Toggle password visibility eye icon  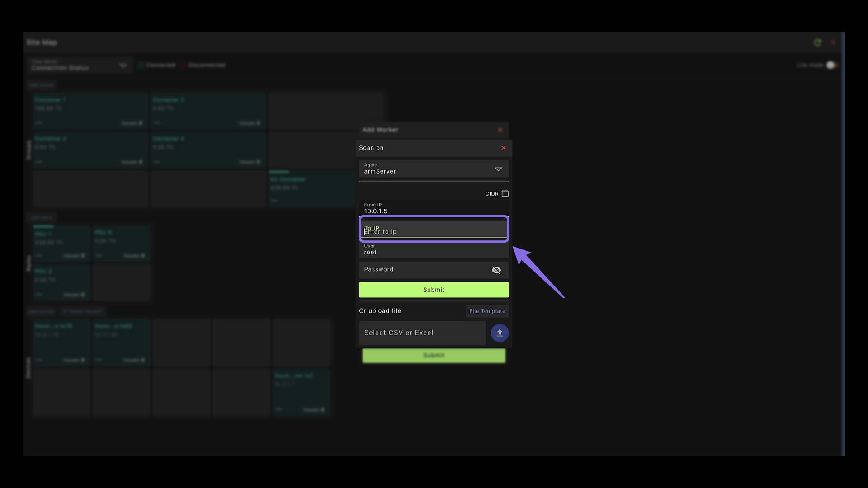coord(496,270)
